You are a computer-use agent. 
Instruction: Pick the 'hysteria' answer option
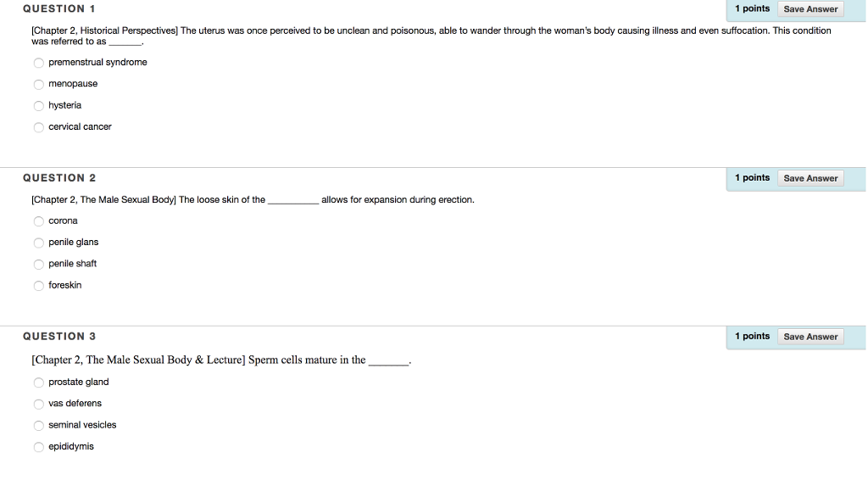coord(38,106)
